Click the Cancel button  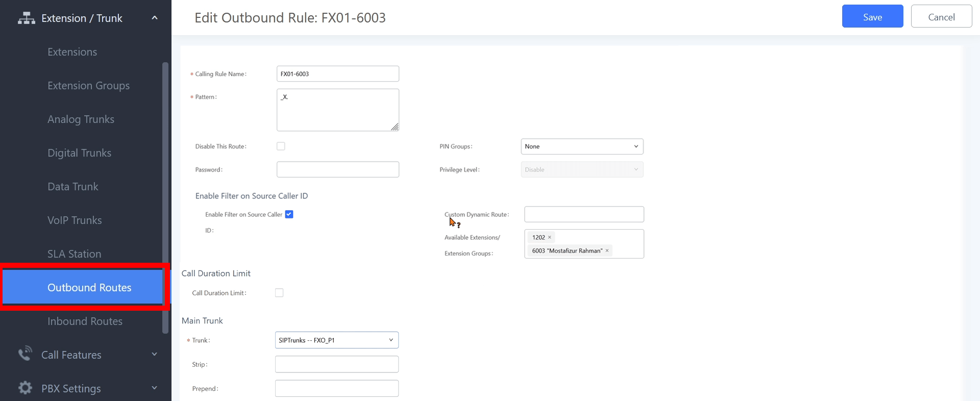click(941, 16)
